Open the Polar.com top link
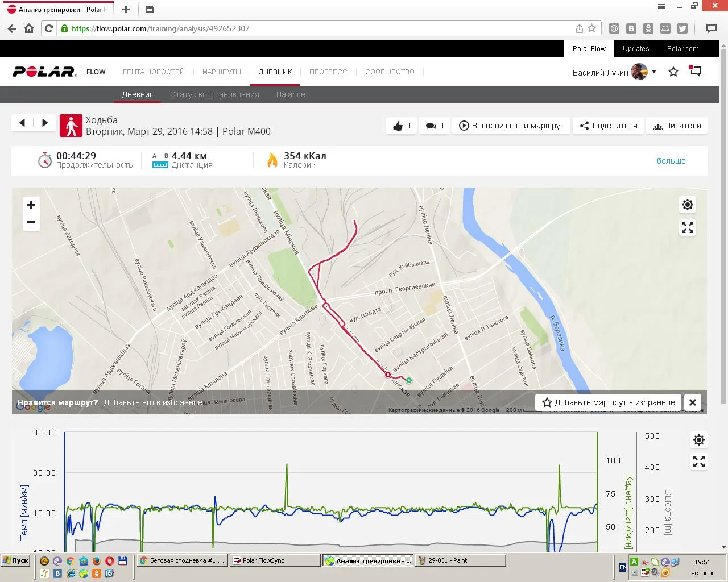This screenshot has height=582, width=728. point(683,49)
